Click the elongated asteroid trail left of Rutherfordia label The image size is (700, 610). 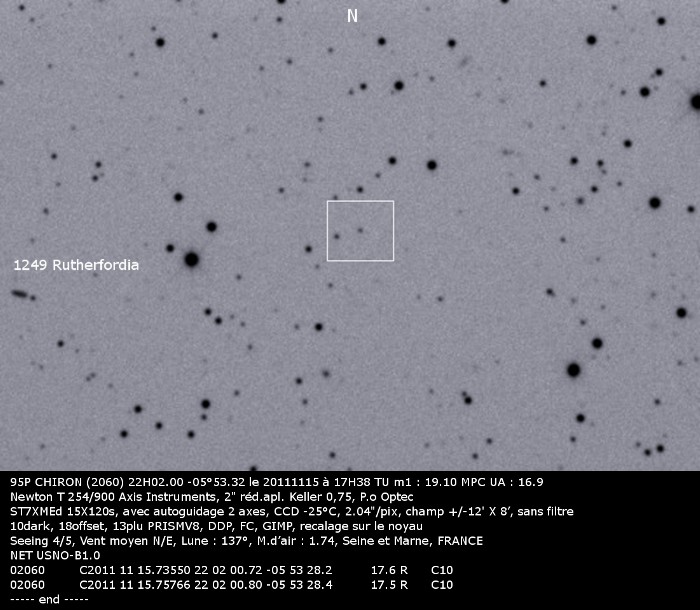tap(20, 294)
